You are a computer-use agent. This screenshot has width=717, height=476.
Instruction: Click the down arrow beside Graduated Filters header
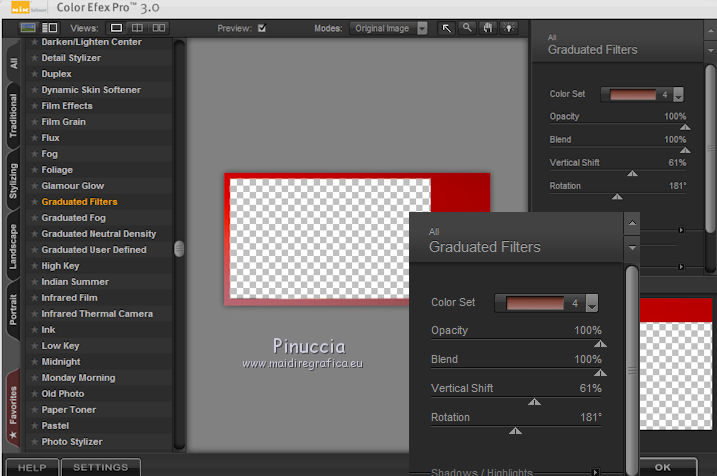[710, 50]
